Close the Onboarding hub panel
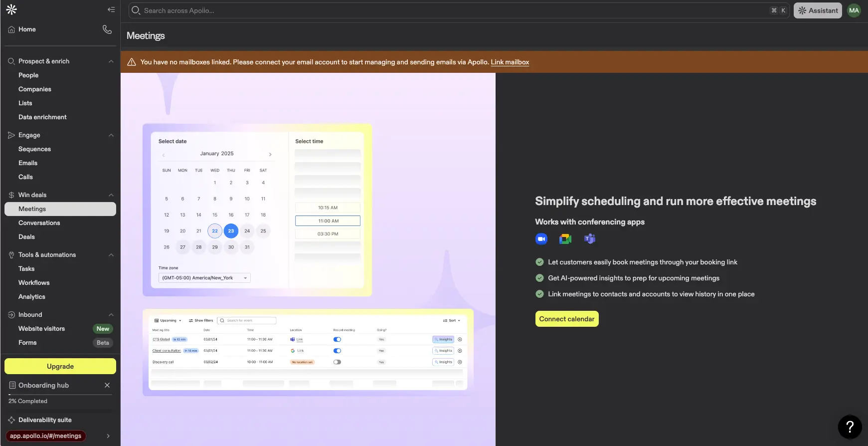 coord(107,385)
